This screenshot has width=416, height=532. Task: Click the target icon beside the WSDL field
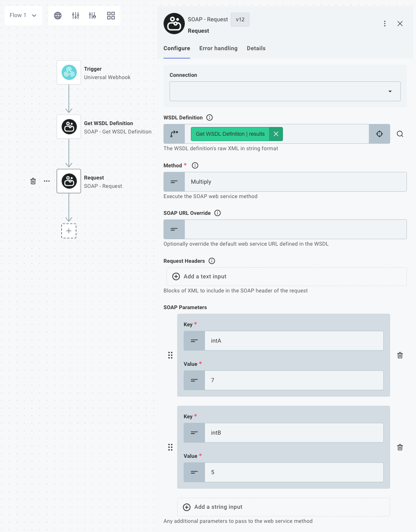tap(379, 134)
